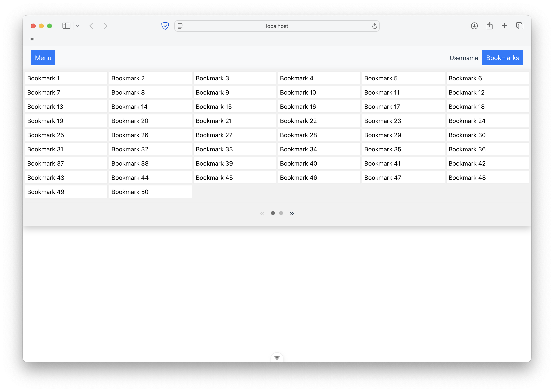554x392 pixels.
Task: Go back with the back arrow
Action: (x=91, y=26)
